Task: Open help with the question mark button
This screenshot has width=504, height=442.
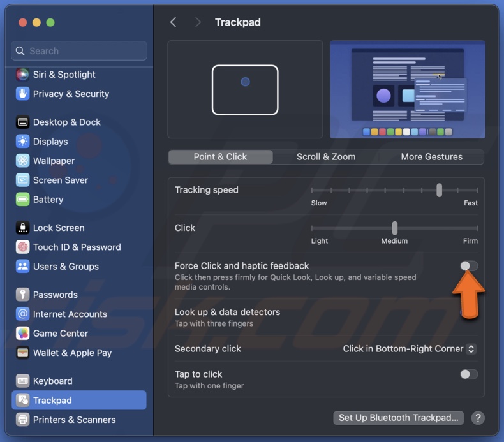Action: [x=478, y=418]
